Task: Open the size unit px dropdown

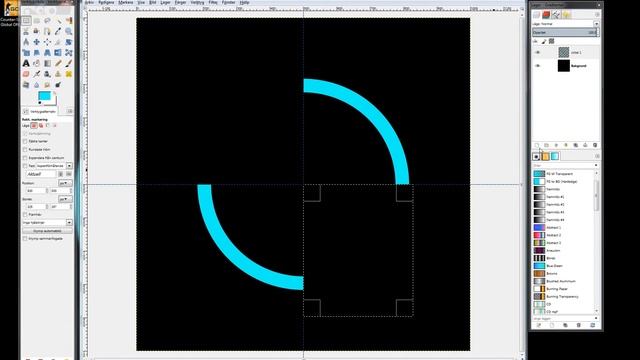Action: tap(65, 199)
